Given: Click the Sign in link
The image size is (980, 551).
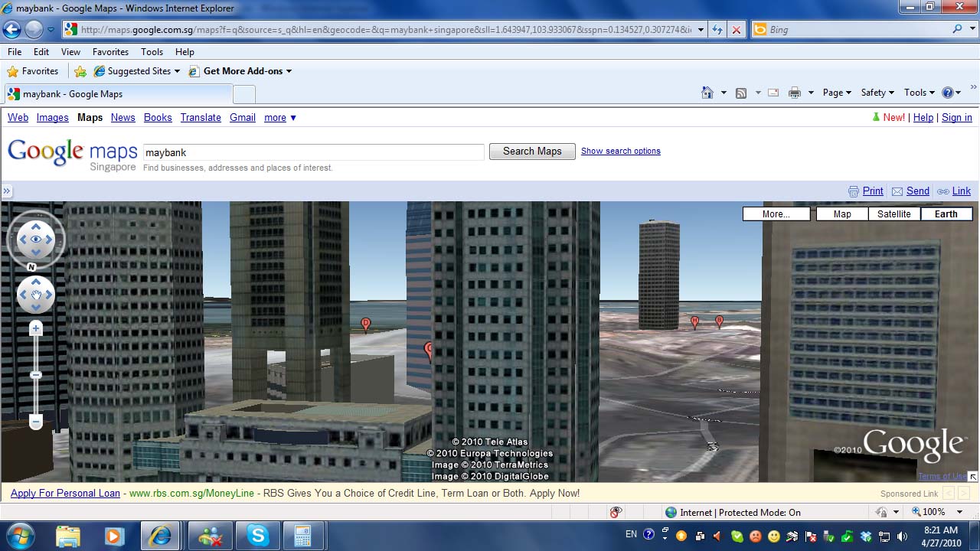Looking at the screenshot, I should [x=957, y=117].
